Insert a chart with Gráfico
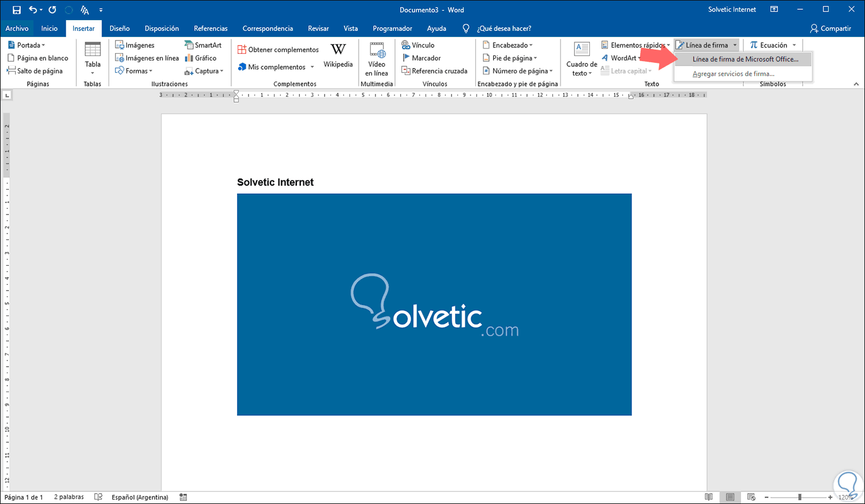This screenshot has height=504, width=865. coord(201,58)
